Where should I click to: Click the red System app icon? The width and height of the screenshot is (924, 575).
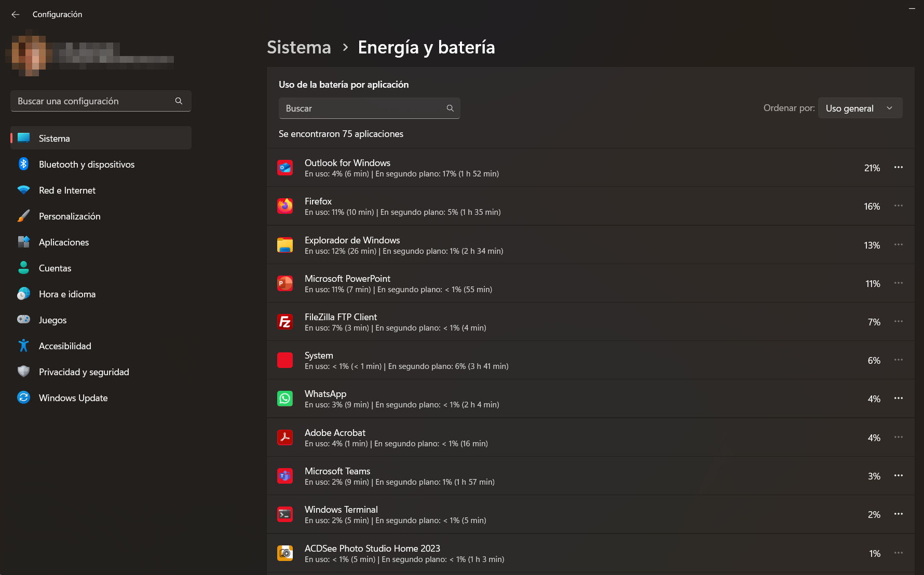pyautogui.click(x=285, y=360)
